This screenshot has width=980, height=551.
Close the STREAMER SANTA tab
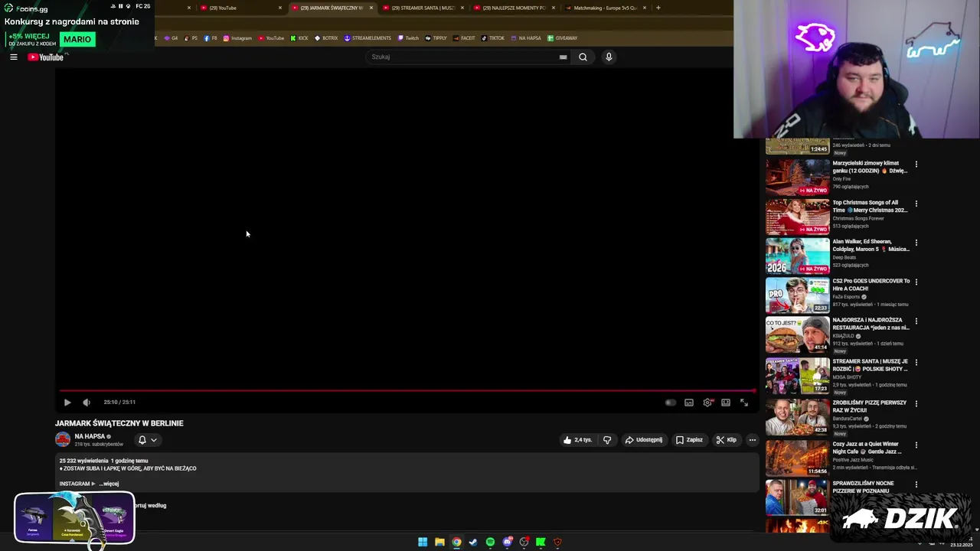[x=462, y=8]
